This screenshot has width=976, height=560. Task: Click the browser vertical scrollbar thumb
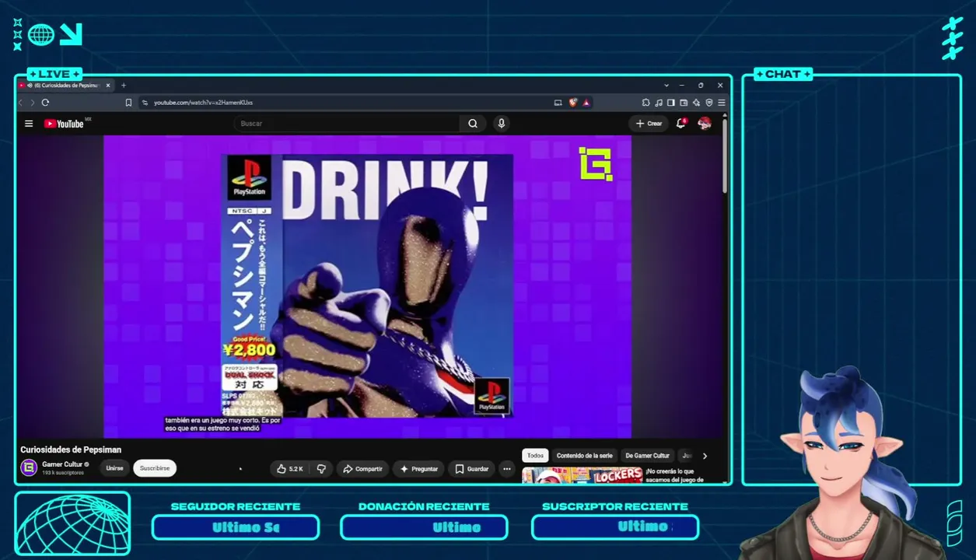coord(725,156)
